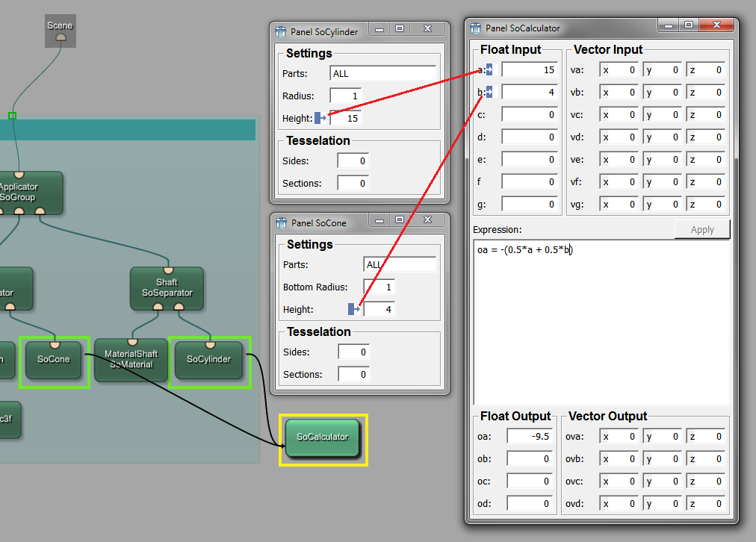Click the SoCone Bottom Radius field

pos(379,287)
